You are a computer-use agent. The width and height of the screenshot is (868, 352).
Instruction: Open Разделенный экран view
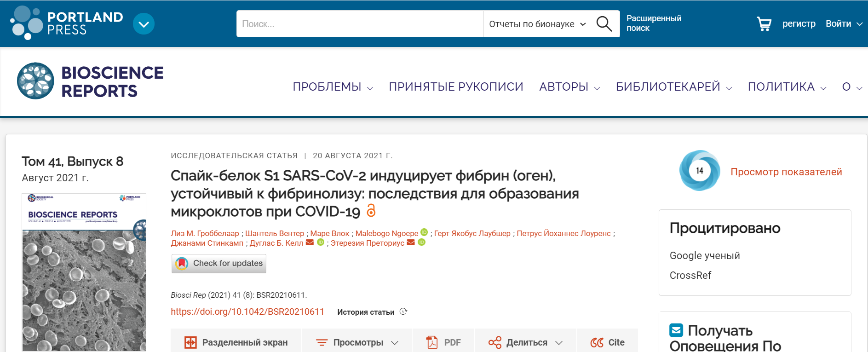point(236,342)
